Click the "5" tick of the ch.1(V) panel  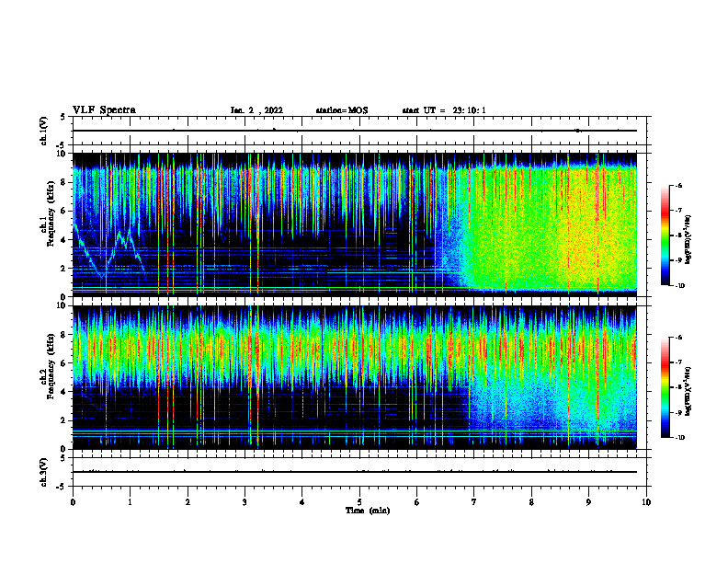pyautogui.click(x=63, y=117)
